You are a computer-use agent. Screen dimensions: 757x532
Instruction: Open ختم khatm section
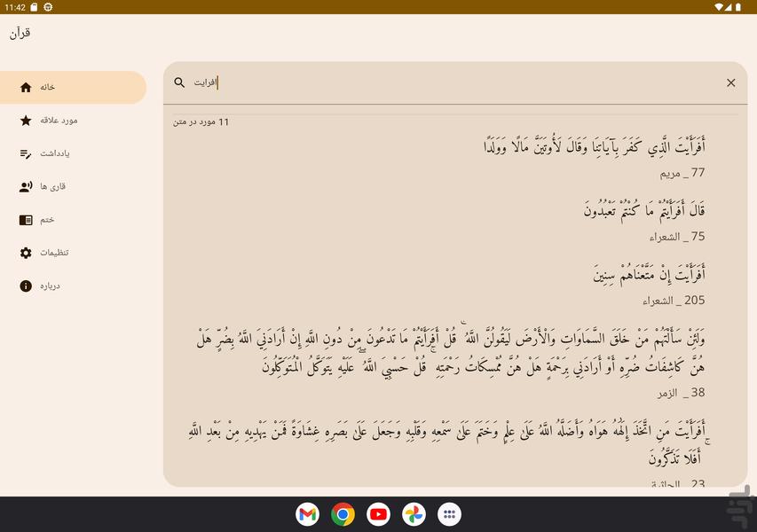point(73,220)
